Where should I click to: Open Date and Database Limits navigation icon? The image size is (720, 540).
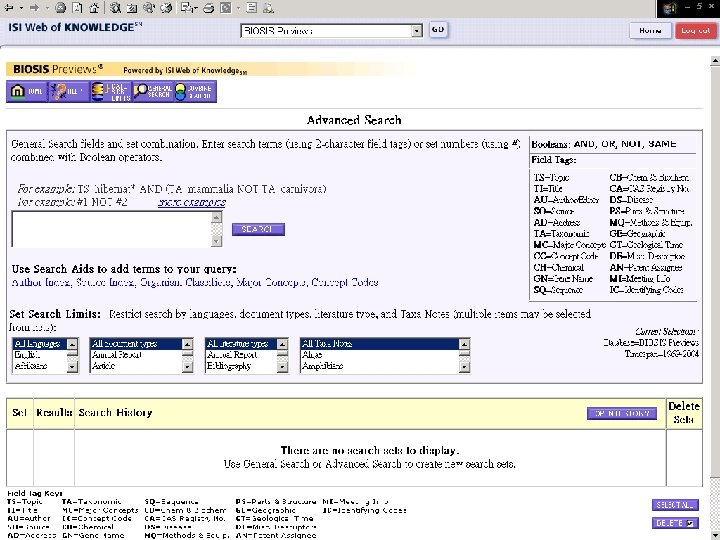[x=111, y=91]
